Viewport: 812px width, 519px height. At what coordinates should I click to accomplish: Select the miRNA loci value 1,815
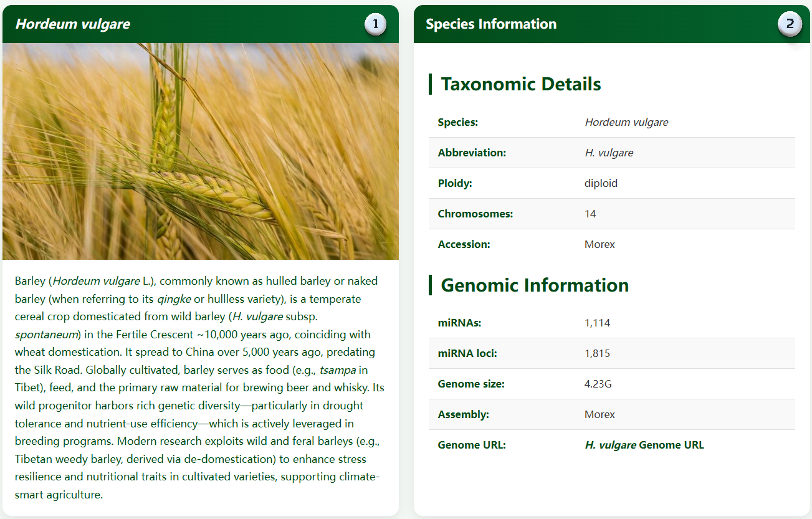click(x=597, y=353)
